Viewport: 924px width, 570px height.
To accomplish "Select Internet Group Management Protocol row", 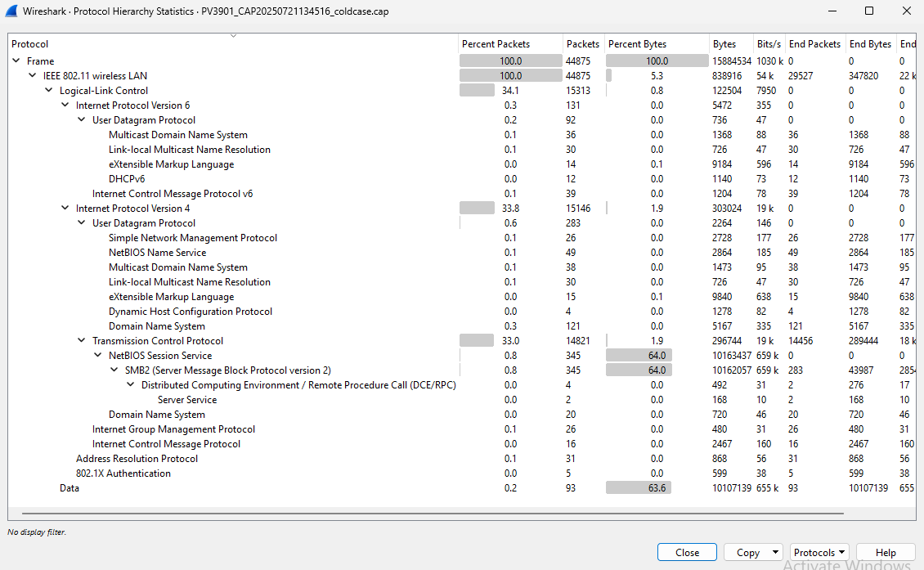I will [462, 429].
